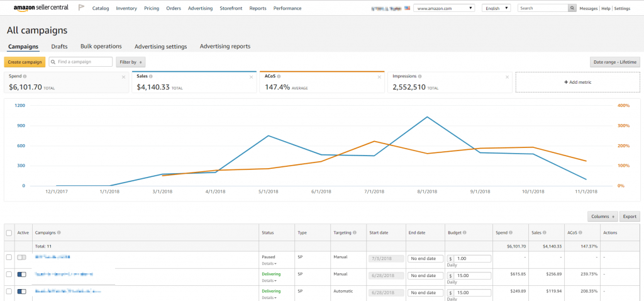Click the $15.00 budget field of the Manual Delivering campaign
Image resolution: width=644 pixels, height=301 pixels.
pos(472,276)
